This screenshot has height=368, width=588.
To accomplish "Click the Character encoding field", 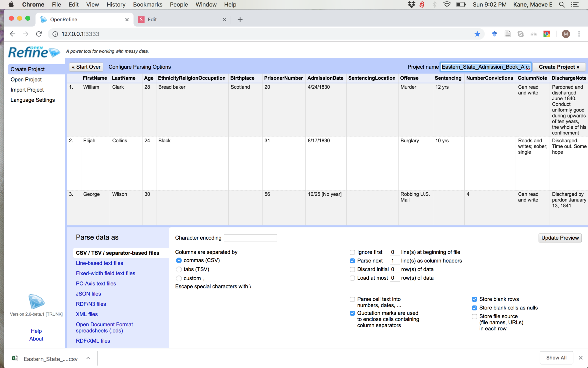I will point(250,238).
